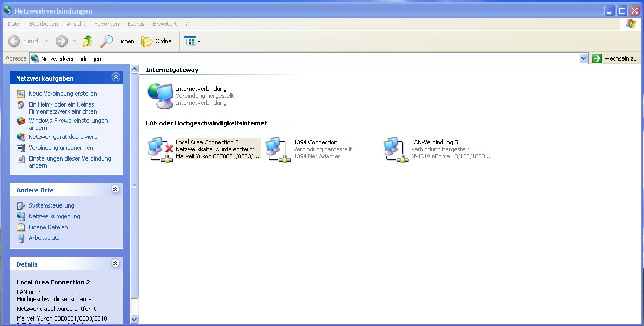Click the Windows flag logo
The image size is (644, 326).
(x=630, y=24)
